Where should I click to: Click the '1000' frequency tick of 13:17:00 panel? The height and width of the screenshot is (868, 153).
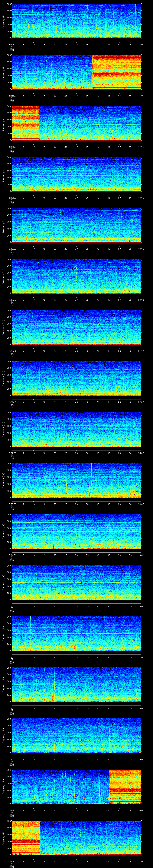pos(8,157)
